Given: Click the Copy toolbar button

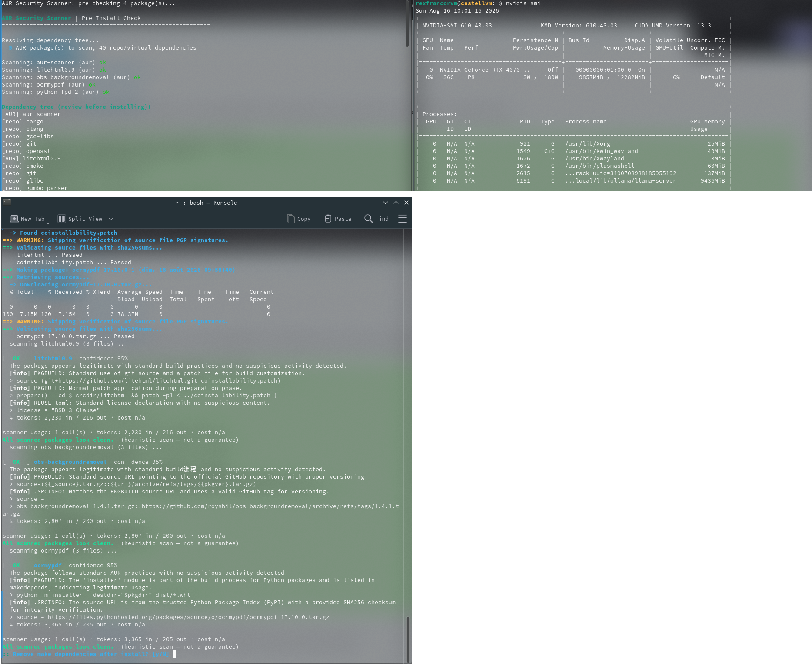Looking at the screenshot, I should point(299,219).
